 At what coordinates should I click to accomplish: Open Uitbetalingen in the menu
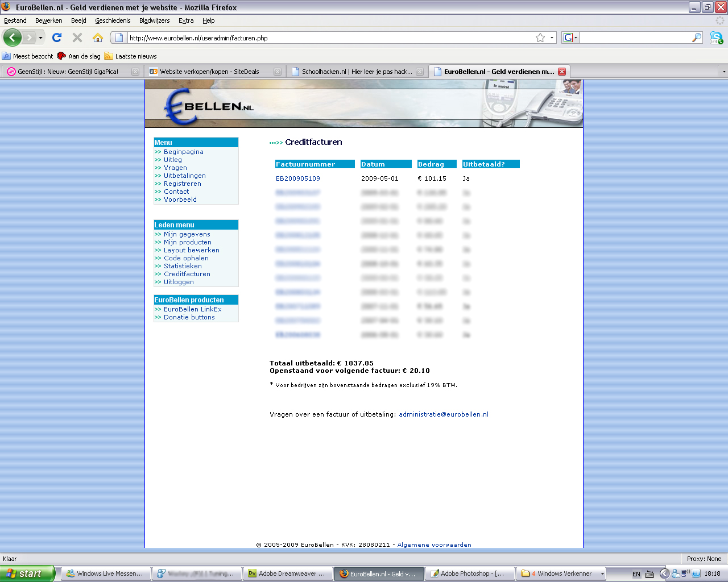click(x=185, y=176)
